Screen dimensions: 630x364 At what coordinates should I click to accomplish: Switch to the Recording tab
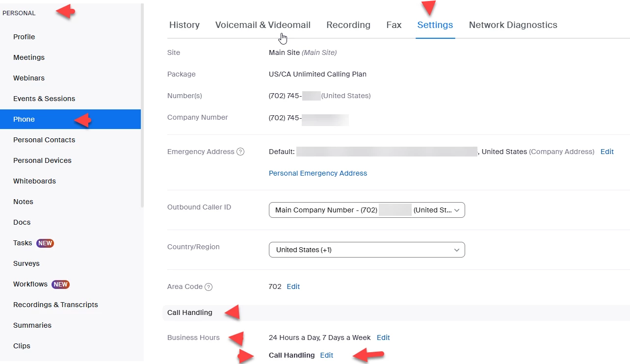[348, 25]
